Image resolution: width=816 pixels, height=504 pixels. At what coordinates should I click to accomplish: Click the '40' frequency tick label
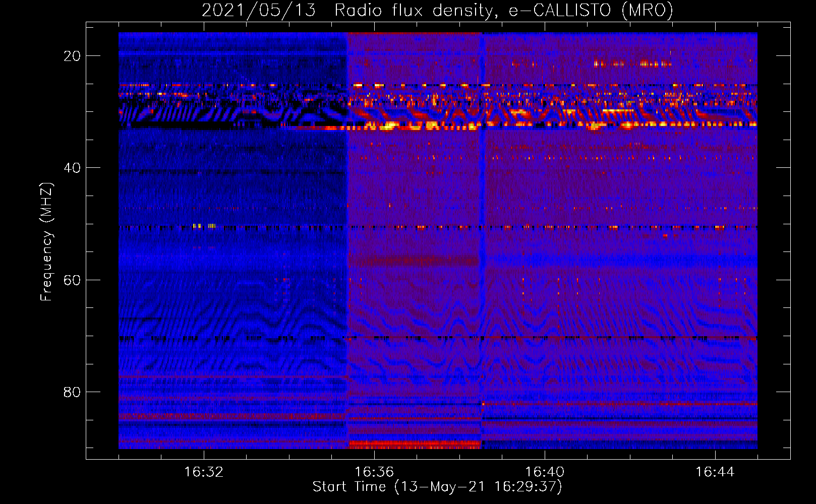[x=72, y=168]
